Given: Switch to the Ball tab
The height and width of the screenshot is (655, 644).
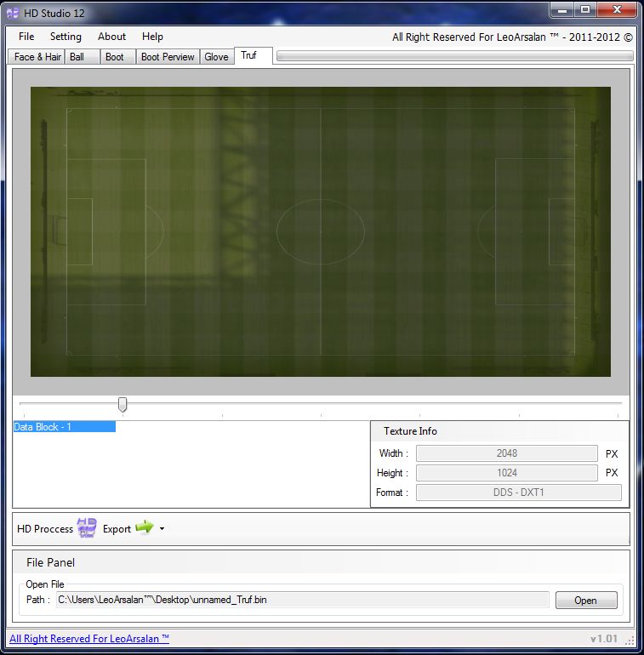Looking at the screenshot, I should click(x=77, y=57).
